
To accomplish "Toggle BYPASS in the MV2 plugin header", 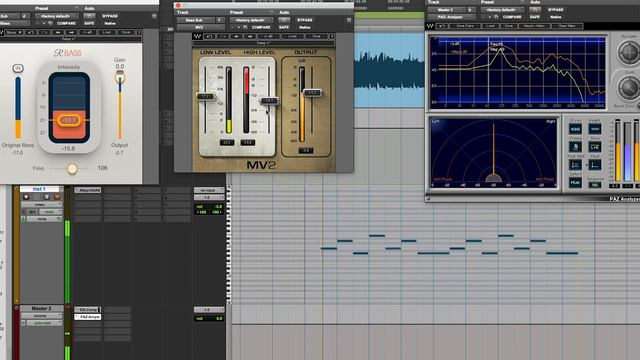I will point(304,20).
